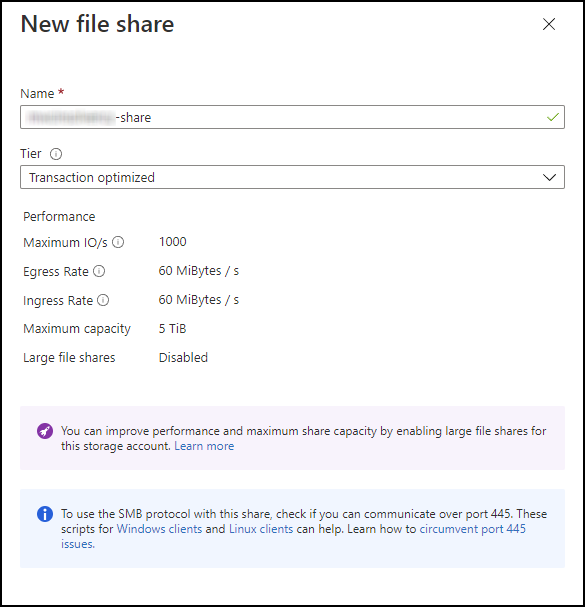Click the Ingress Rate info icon

[x=103, y=300]
